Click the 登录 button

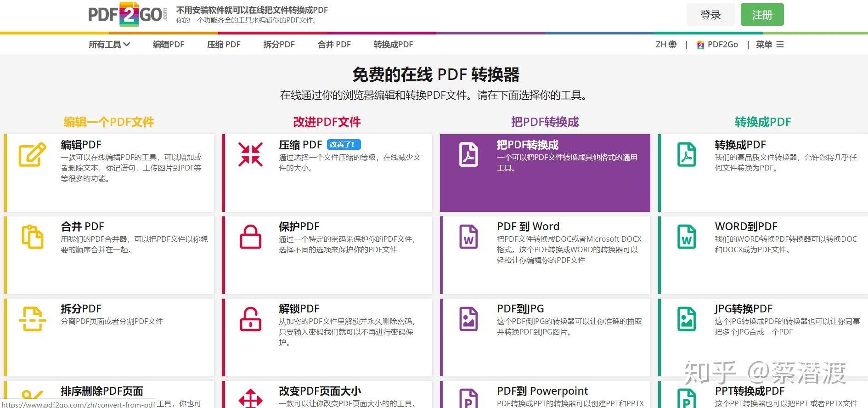[x=710, y=15]
